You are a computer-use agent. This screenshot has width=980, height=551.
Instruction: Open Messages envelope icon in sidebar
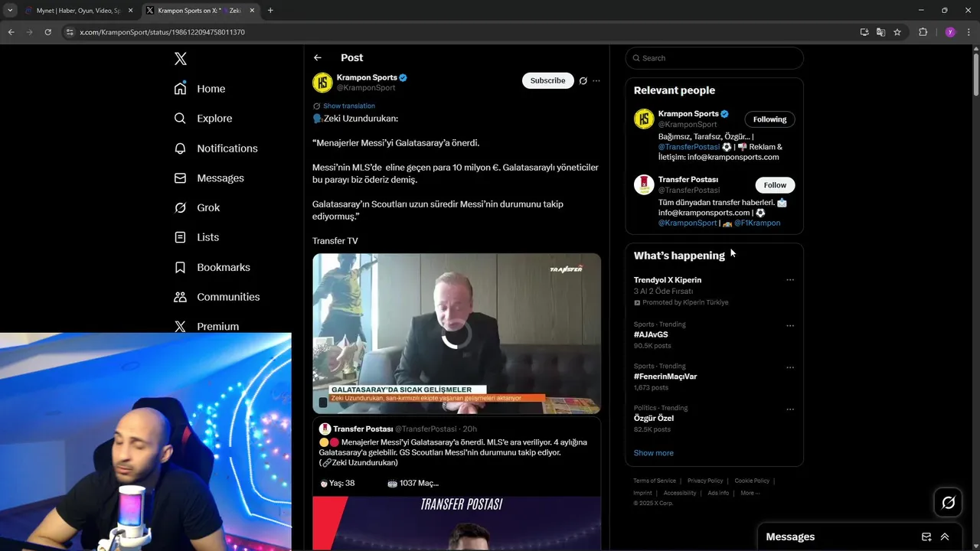tap(181, 178)
